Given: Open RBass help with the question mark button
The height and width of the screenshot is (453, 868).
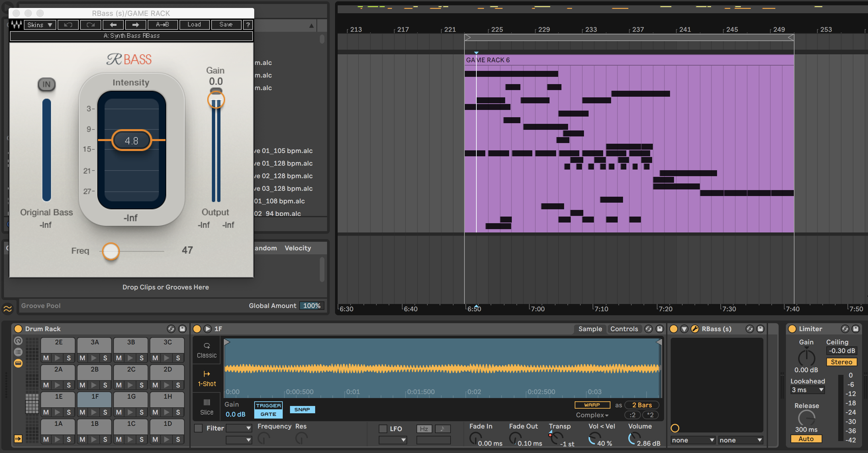Looking at the screenshot, I should pos(248,25).
